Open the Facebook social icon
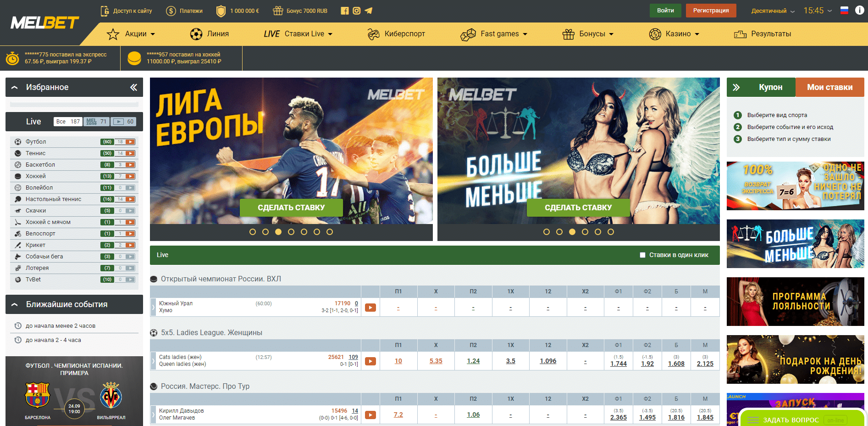The width and height of the screenshot is (868, 426). click(x=345, y=11)
